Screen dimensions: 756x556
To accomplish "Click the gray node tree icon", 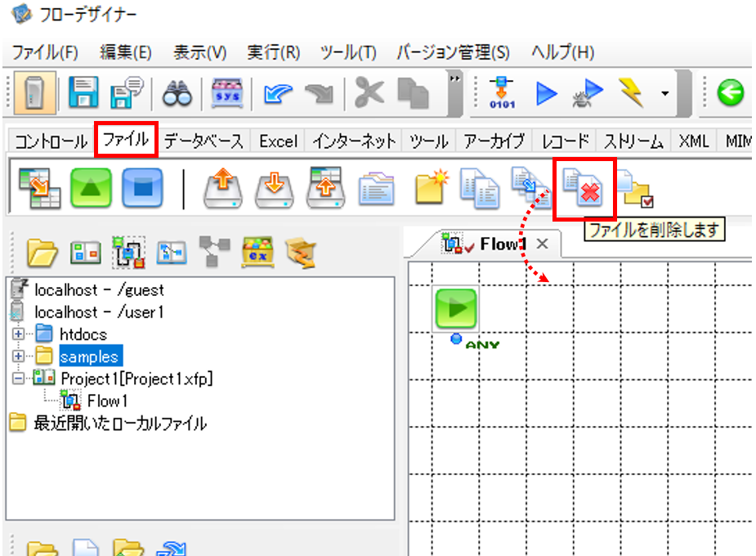I will pyautogui.click(x=214, y=251).
